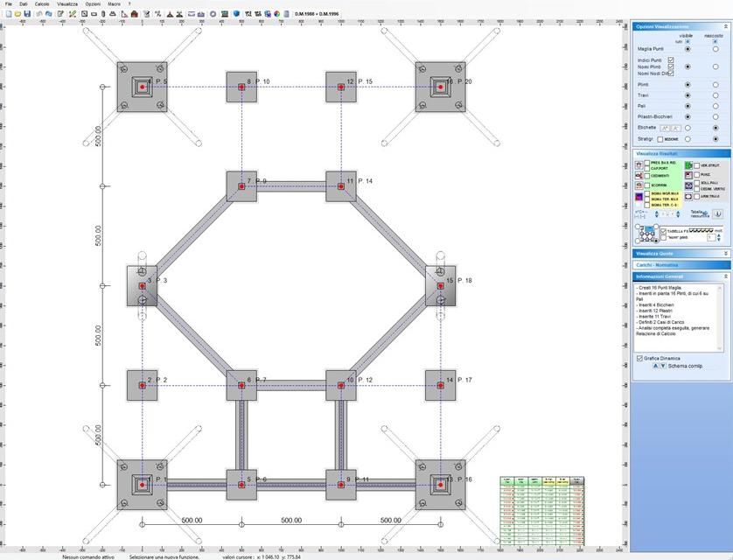
Task: Click the Open folder icon in toolbar
Action: (18, 14)
